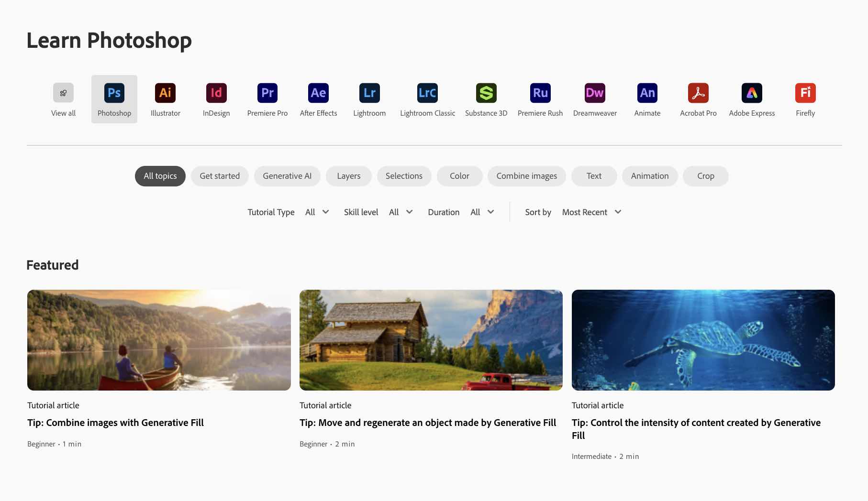Select the Firefly icon

coord(805,93)
